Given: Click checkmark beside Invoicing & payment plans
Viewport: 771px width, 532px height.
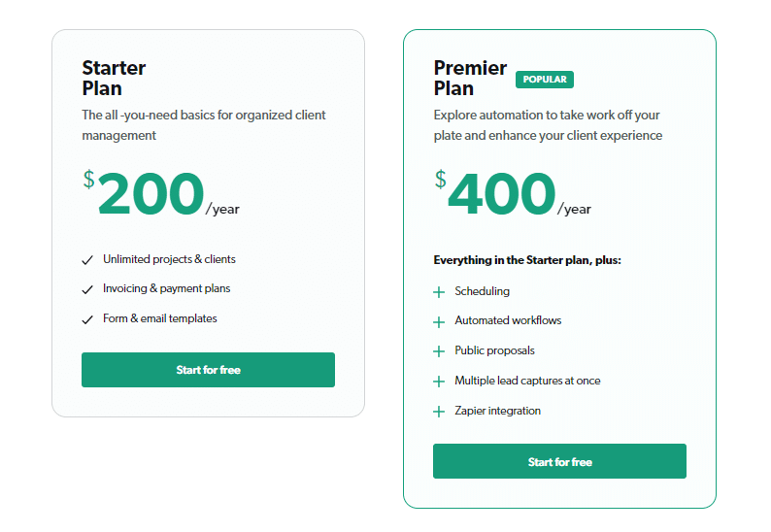Looking at the screenshot, I should tap(87, 289).
